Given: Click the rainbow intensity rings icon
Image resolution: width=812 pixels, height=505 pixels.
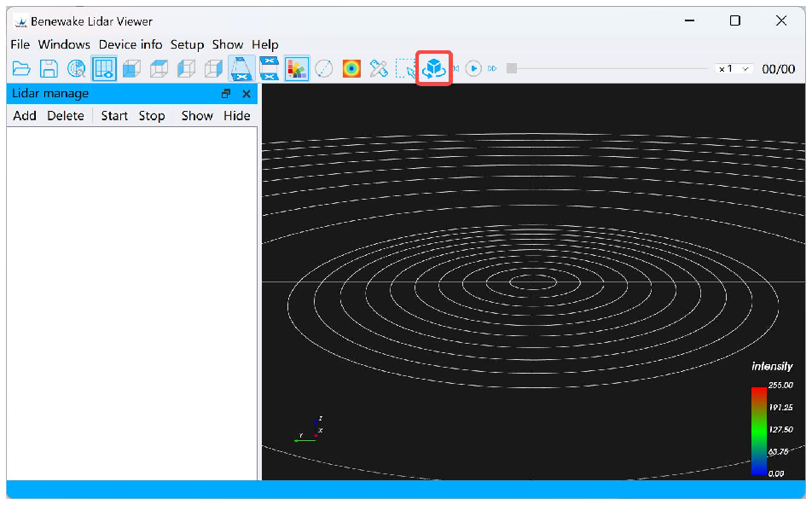Looking at the screenshot, I should [351, 68].
